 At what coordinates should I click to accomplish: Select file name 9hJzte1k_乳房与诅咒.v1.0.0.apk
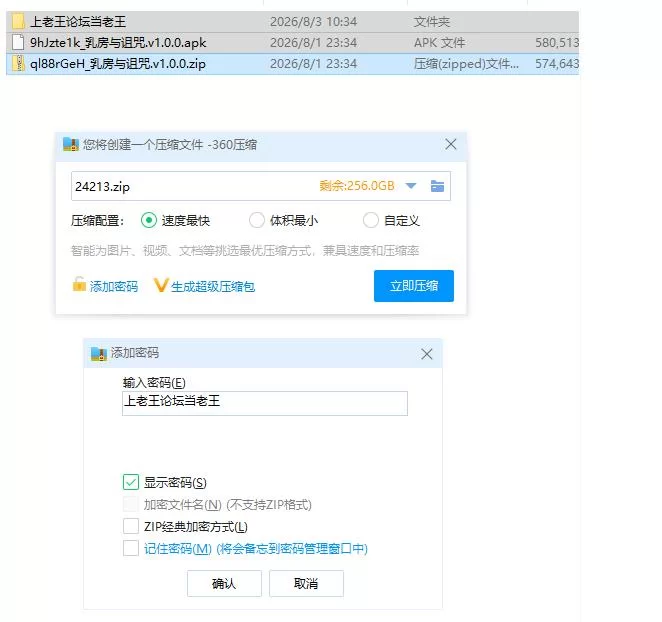click(118, 43)
